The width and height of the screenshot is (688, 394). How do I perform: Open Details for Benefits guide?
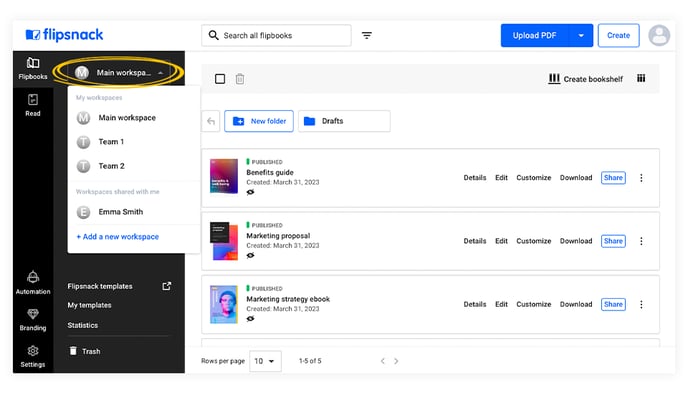475,178
